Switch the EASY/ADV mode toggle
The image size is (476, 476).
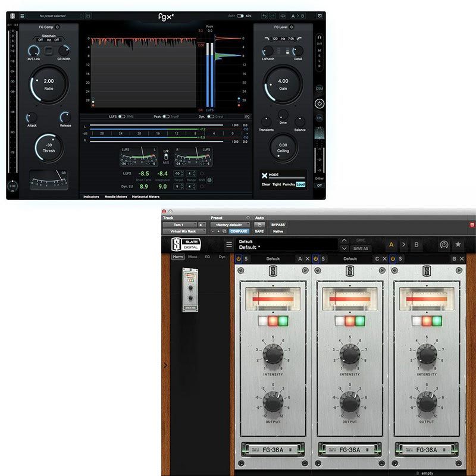tap(240, 16)
